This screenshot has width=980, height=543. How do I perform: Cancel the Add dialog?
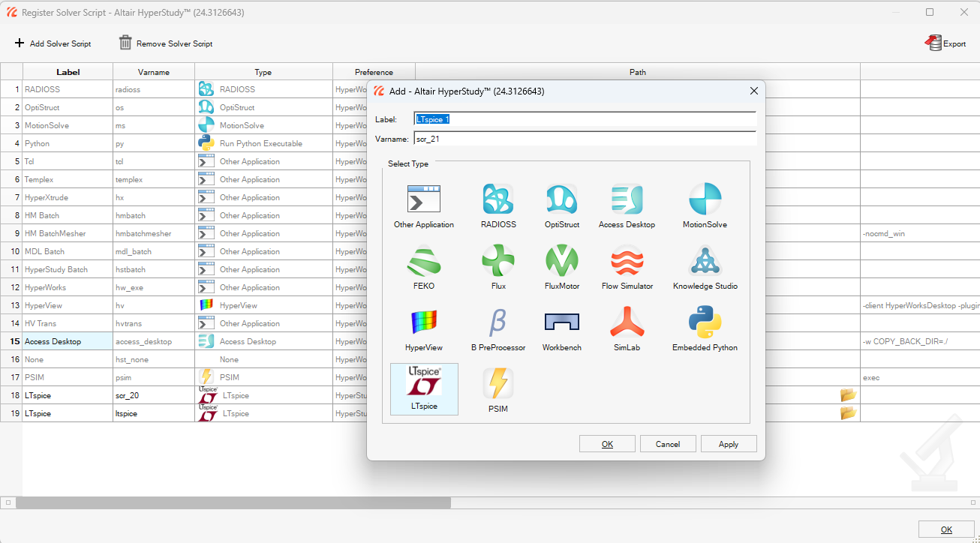pyautogui.click(x=668, y=444)
